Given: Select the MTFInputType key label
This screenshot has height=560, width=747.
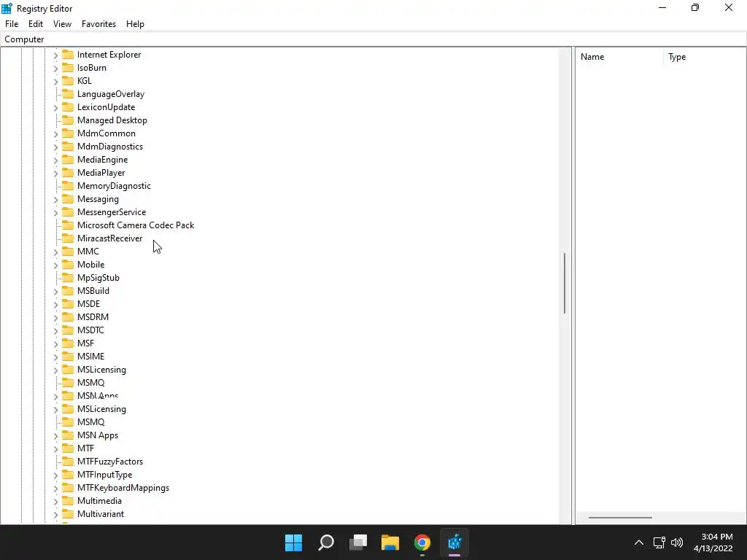Looking at the screenshot, I should click(x=105, y=475).
